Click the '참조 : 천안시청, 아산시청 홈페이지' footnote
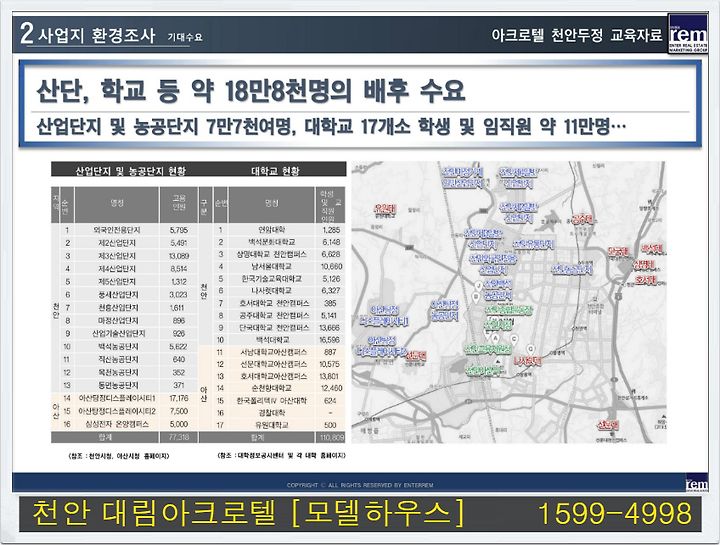 click(118, 456)
